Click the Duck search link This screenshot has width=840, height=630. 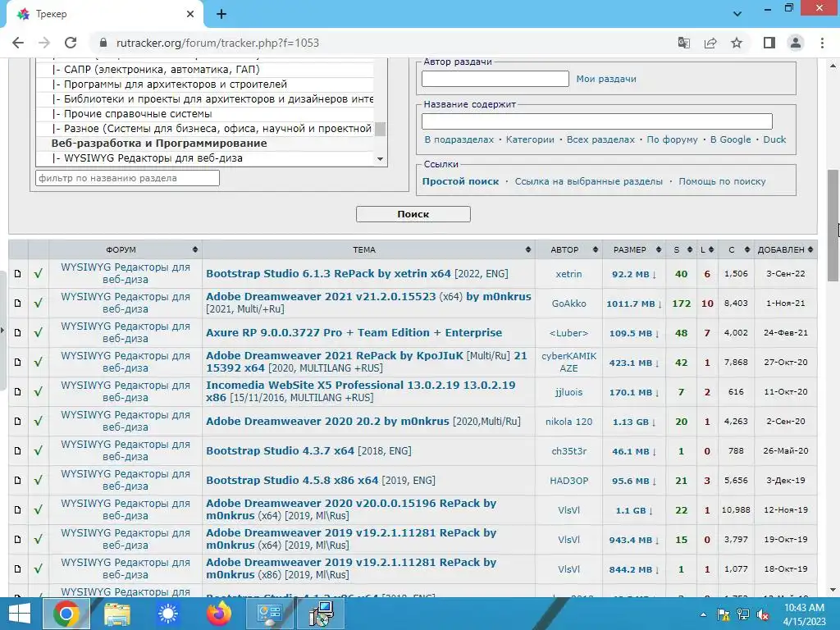774,139
